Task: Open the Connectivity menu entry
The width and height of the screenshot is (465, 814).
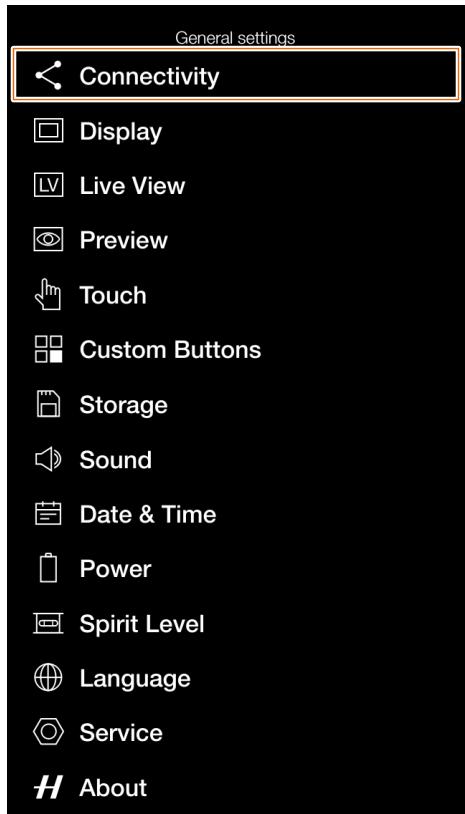Action: coord(236,75)
